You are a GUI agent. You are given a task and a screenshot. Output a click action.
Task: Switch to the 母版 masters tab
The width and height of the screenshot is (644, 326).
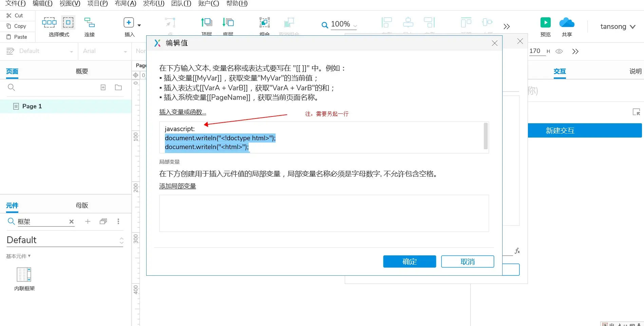82,205
